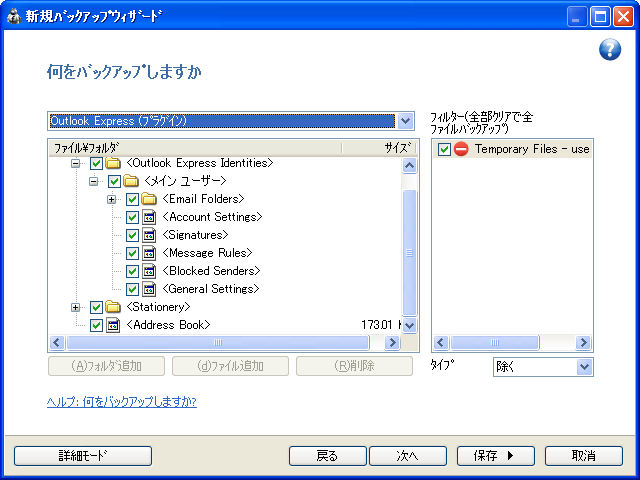Toggle the Stationery checkbox
Screen dimensions: 640x480
pos(96,307)
